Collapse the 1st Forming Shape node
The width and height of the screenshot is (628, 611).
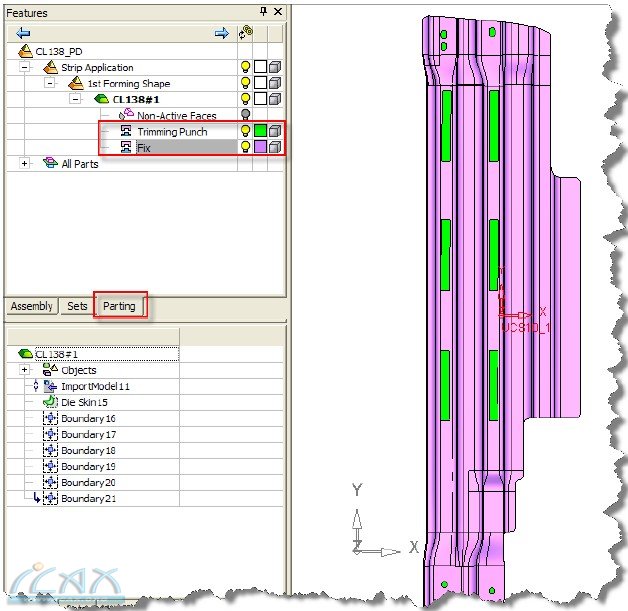50,83
